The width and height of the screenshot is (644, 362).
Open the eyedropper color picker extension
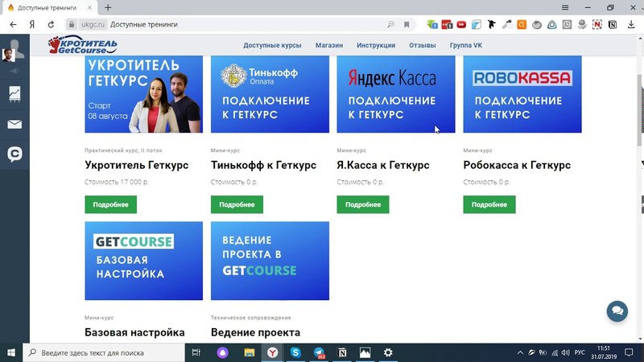click(506, 25)
